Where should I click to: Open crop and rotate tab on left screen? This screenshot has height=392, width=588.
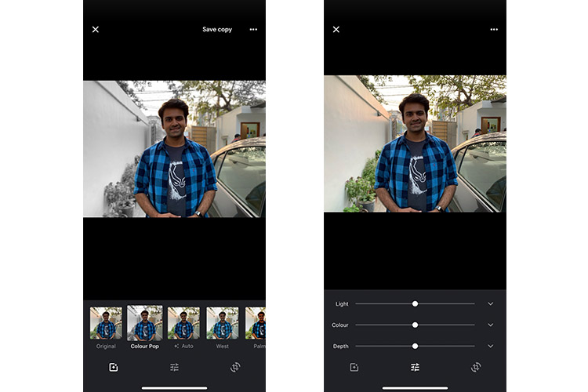[235, 367]
